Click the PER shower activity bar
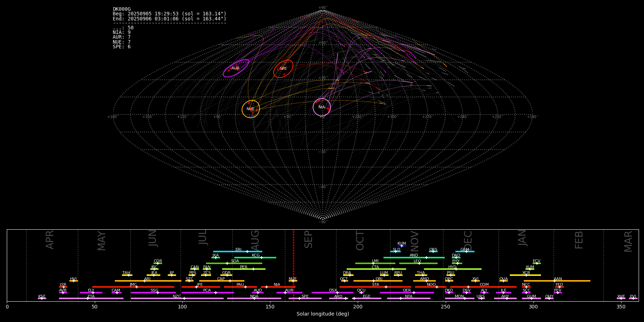The image size is (644, 322). point(244,269)
